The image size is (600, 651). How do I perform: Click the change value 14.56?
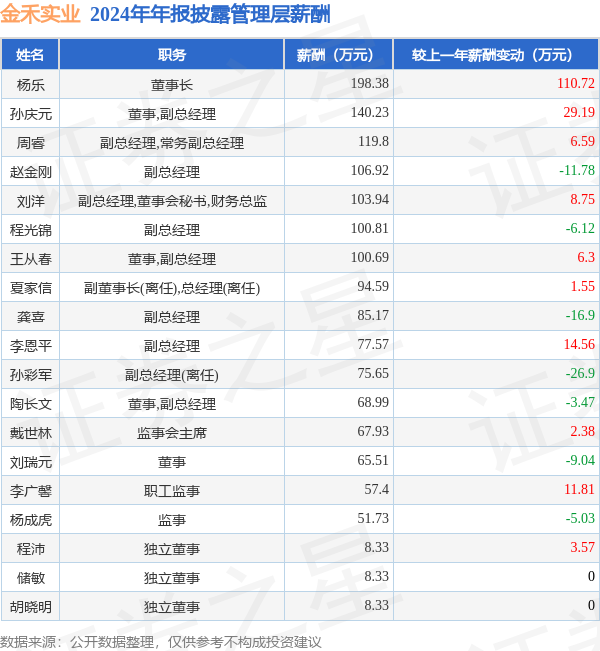coord(579,344)
